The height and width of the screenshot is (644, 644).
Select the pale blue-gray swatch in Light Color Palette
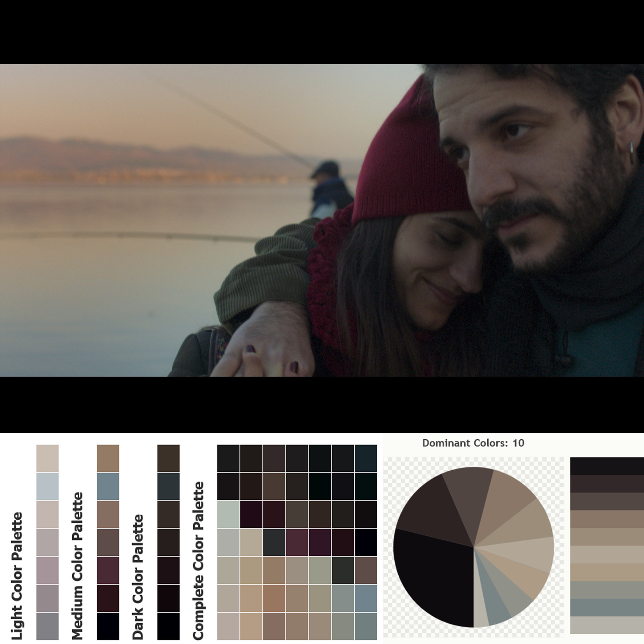47,486
